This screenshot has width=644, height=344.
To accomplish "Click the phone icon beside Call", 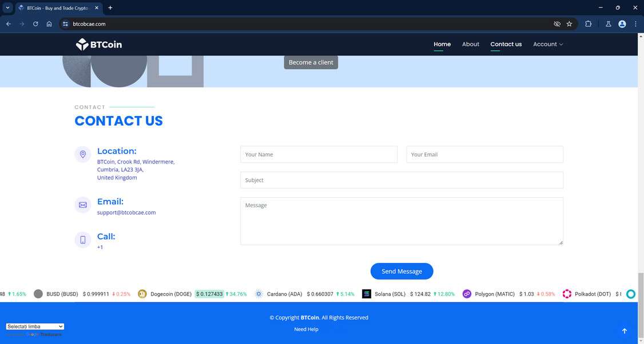I will pyautogui.click(x=83, y=239).
